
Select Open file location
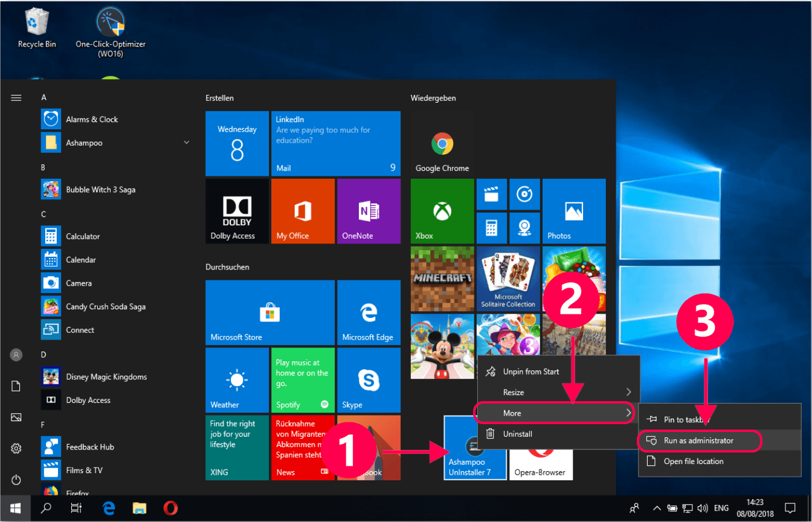coord(719,461)
